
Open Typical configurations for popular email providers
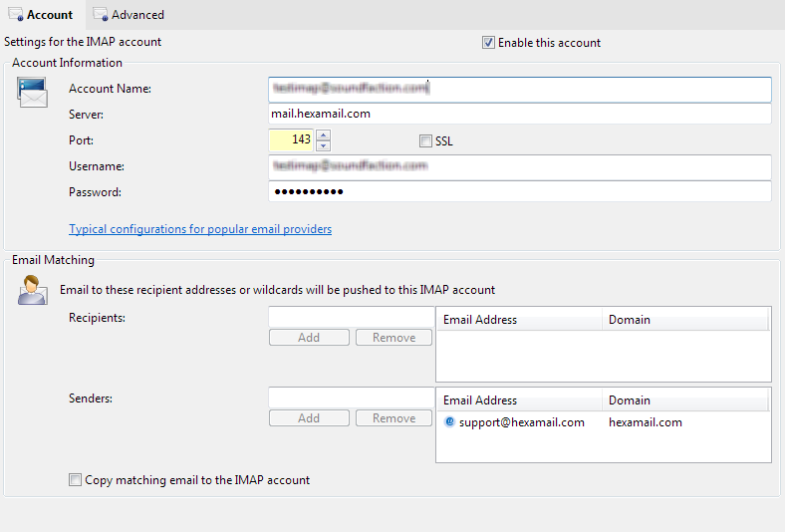200,229
